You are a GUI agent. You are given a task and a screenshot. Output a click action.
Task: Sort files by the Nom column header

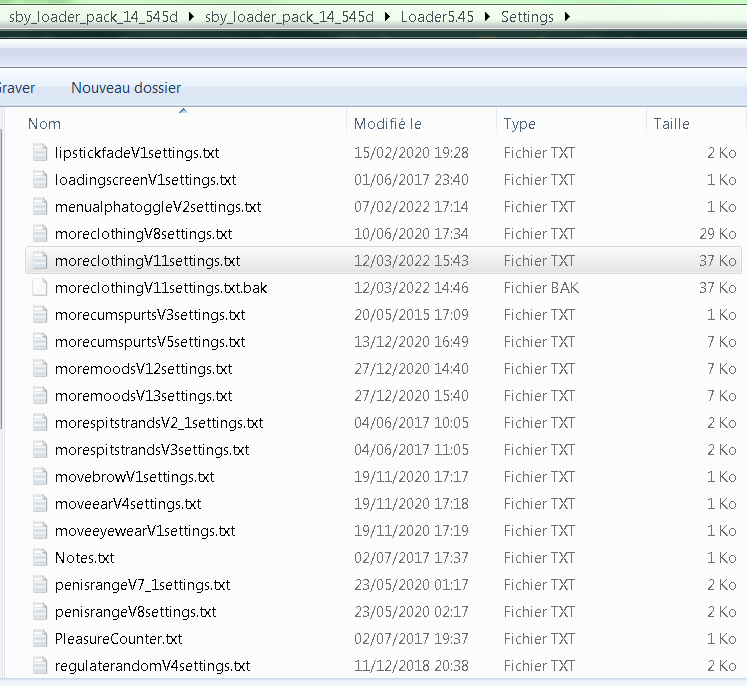click(x=44, y=124)
